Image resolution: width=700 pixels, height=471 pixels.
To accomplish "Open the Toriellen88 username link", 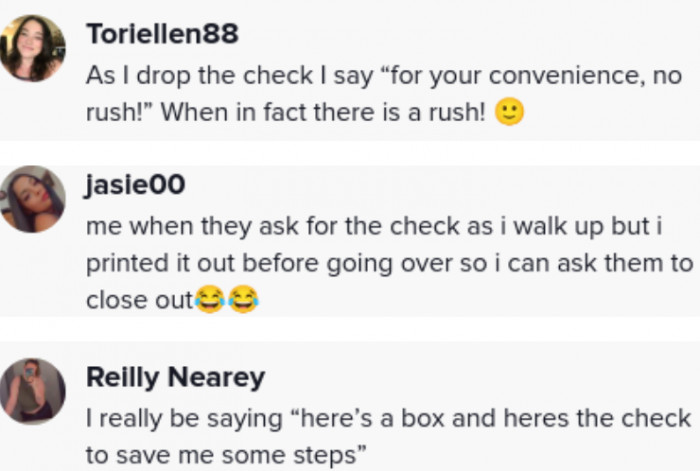I will coord(162,34).
